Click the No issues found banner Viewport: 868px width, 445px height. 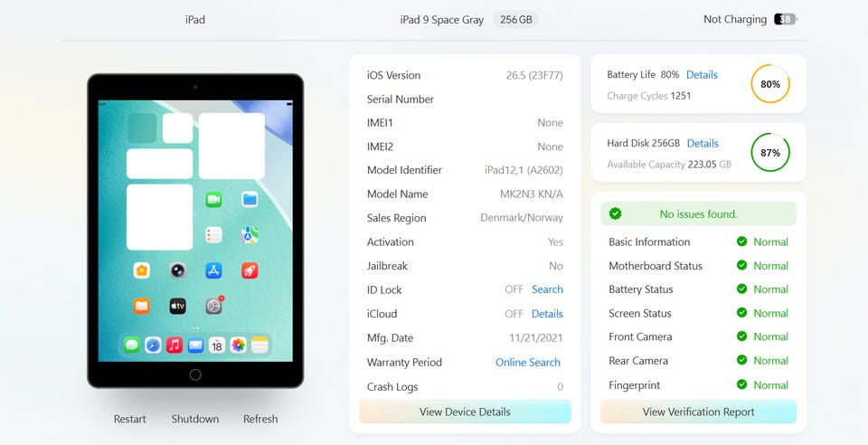point(699,213)
